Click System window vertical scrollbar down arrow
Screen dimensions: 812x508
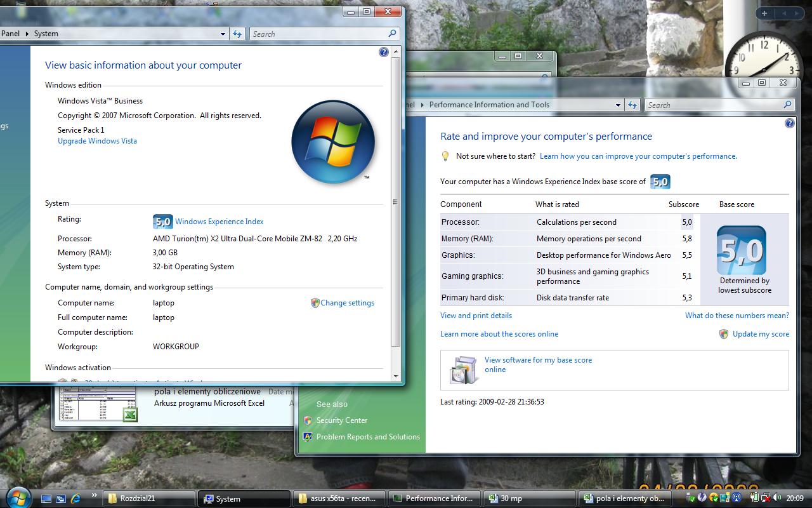click(x=396, y=376)
